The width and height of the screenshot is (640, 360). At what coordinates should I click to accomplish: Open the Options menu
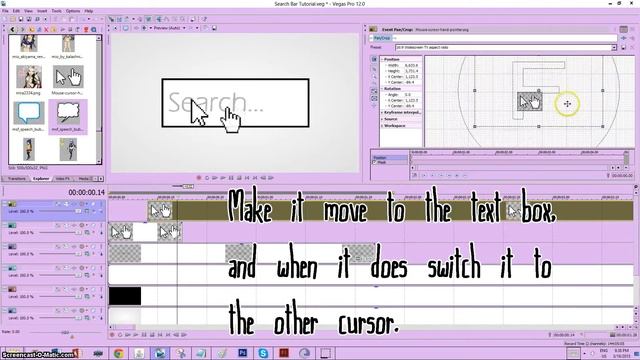[73, 11]
